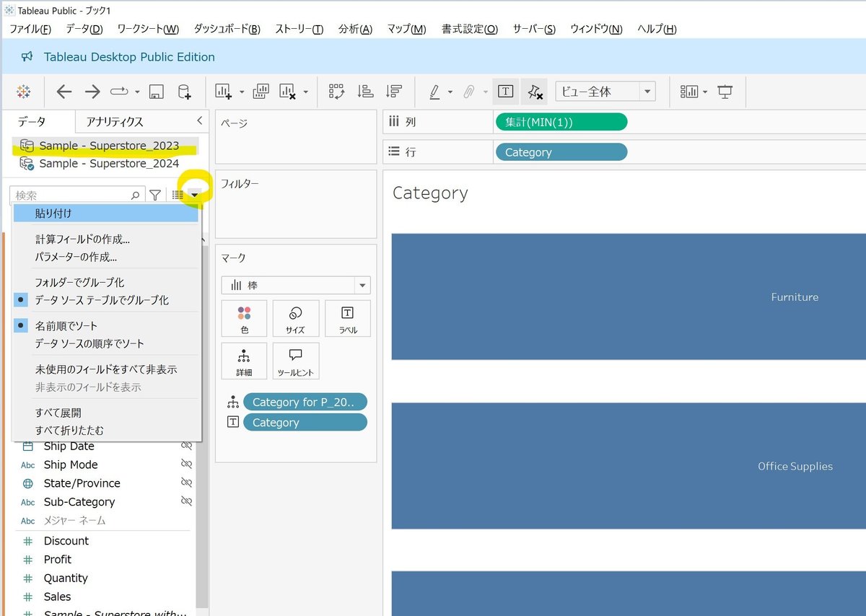Screen dimensions: 866x616
Task: Add a new data source icon
Action: tap(185, 92)
